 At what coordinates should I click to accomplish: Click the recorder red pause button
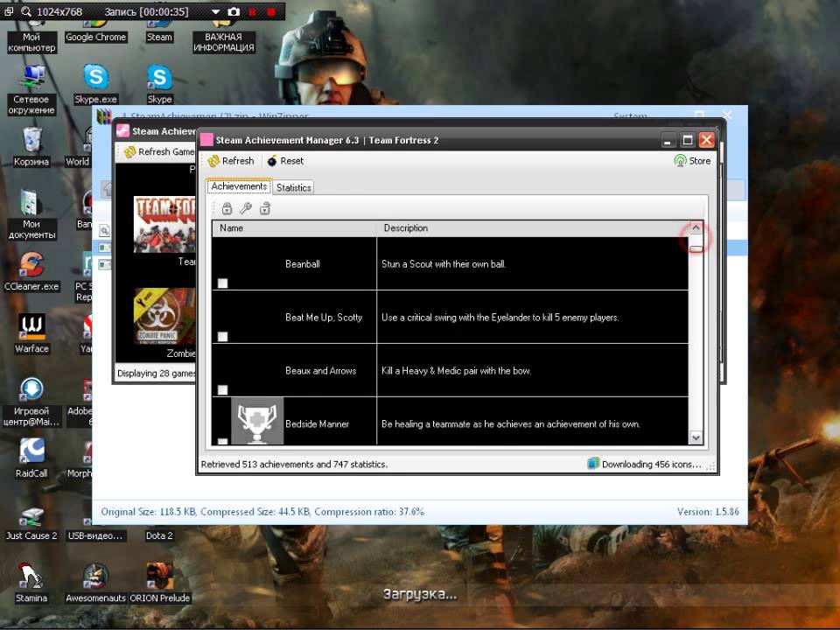tap(253, 11)
